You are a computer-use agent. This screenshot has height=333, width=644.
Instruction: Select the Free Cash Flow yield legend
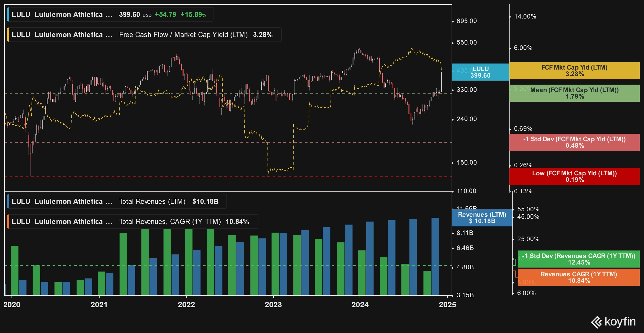[144, 35]
